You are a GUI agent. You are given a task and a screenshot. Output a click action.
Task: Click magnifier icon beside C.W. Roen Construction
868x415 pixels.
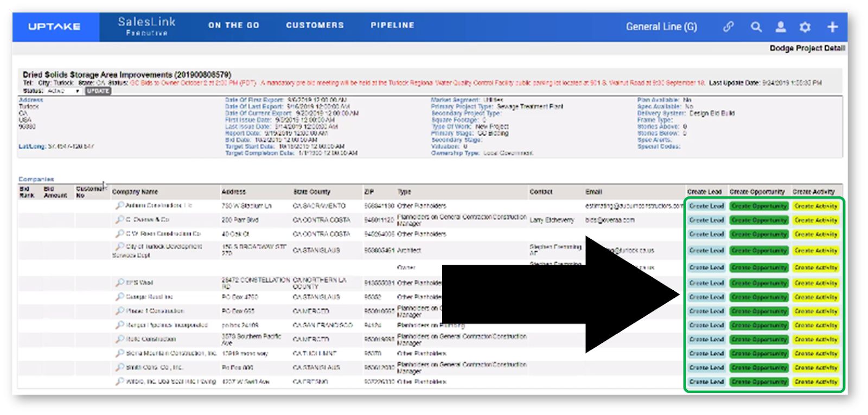coord(119,234)
